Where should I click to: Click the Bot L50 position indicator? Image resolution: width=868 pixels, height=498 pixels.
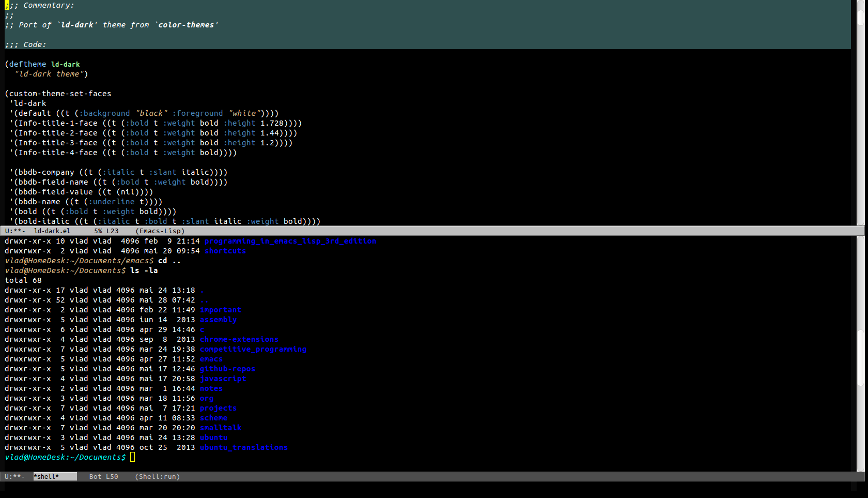103,477
